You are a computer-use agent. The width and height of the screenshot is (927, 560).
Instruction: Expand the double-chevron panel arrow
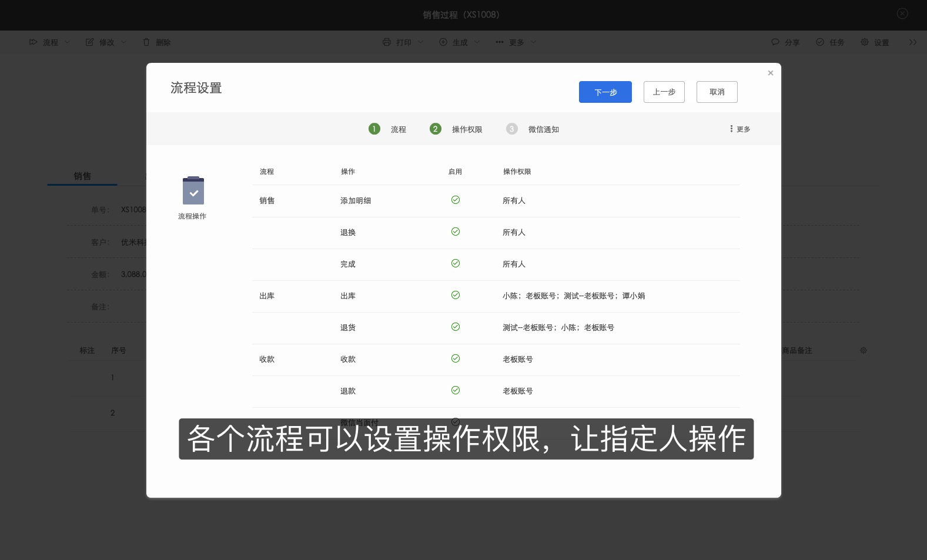[912, 42]
